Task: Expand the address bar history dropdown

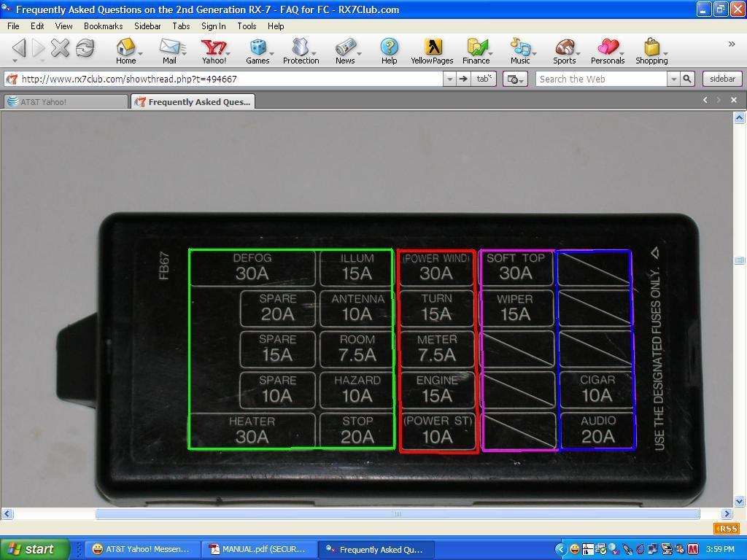Action: 449,79
